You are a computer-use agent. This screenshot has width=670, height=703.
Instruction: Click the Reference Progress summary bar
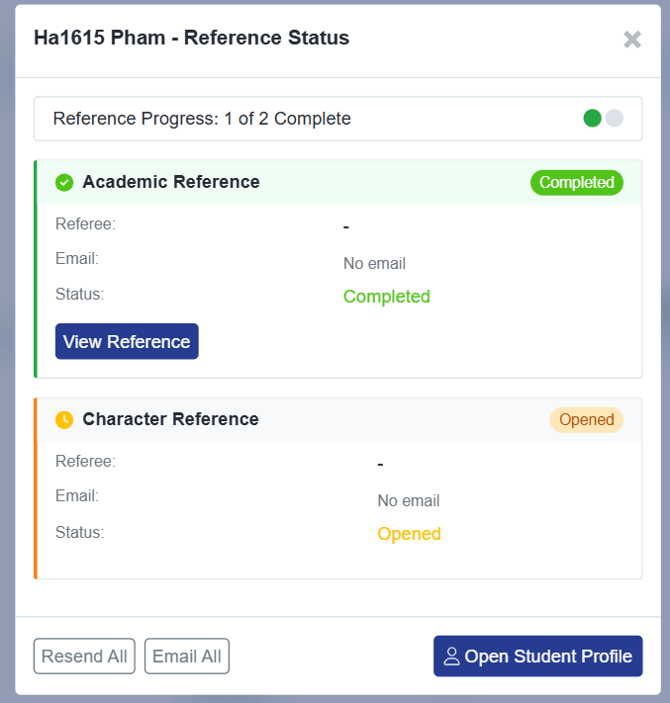tap(338, 119)
